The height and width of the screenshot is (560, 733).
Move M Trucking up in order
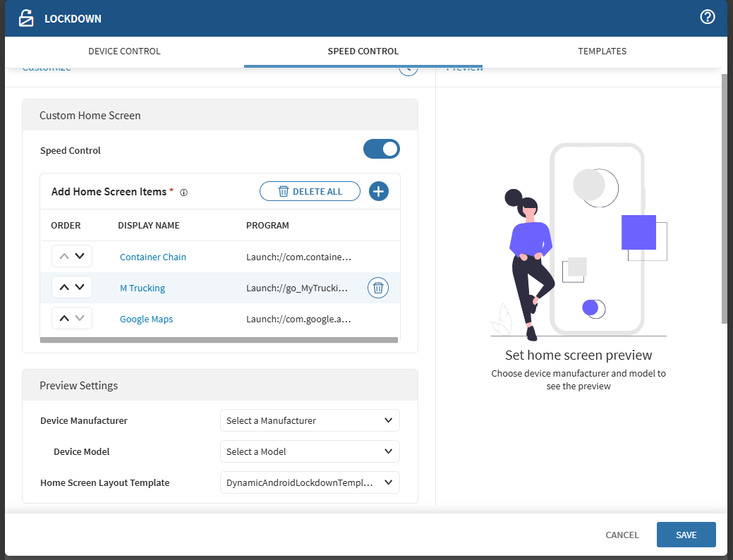click(64, 288)
